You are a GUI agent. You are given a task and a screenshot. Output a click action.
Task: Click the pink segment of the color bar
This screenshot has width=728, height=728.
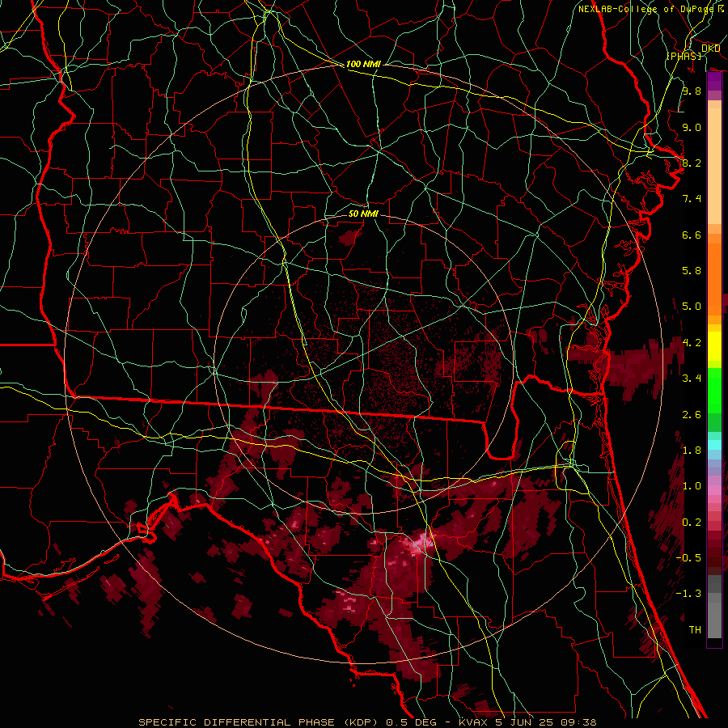point(714,490)
